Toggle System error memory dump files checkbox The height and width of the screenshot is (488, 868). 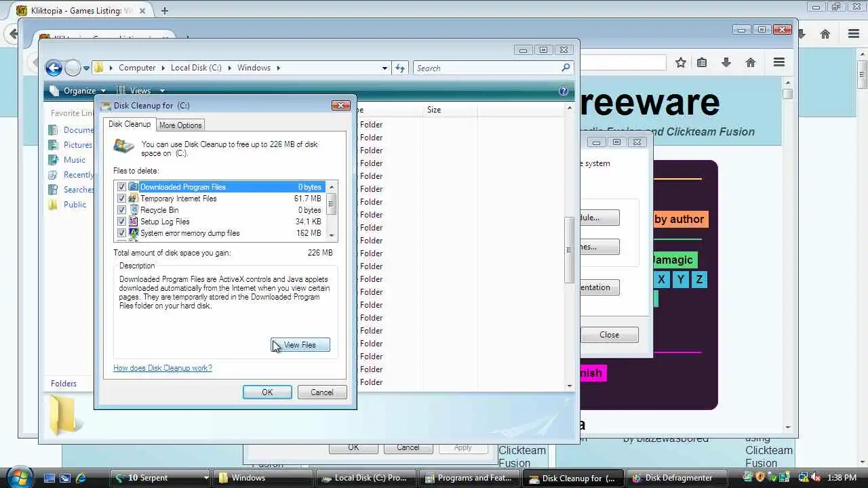pos(122,233)
